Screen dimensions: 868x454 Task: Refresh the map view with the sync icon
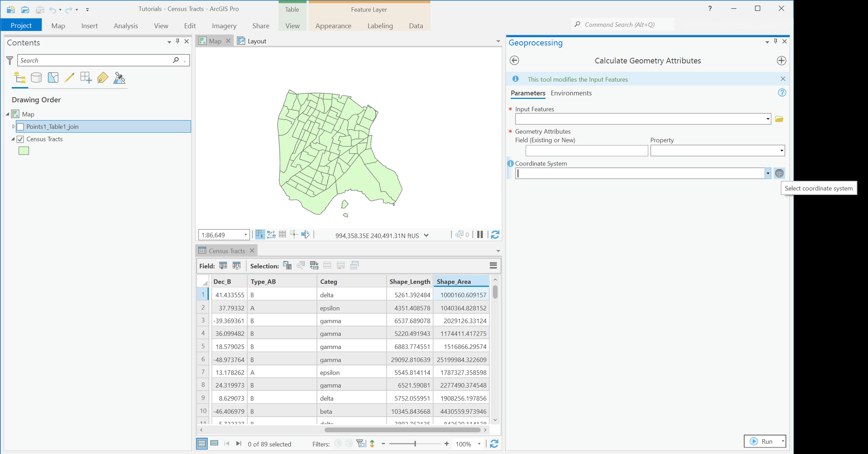pyautogui.click(x=496, y=235)
